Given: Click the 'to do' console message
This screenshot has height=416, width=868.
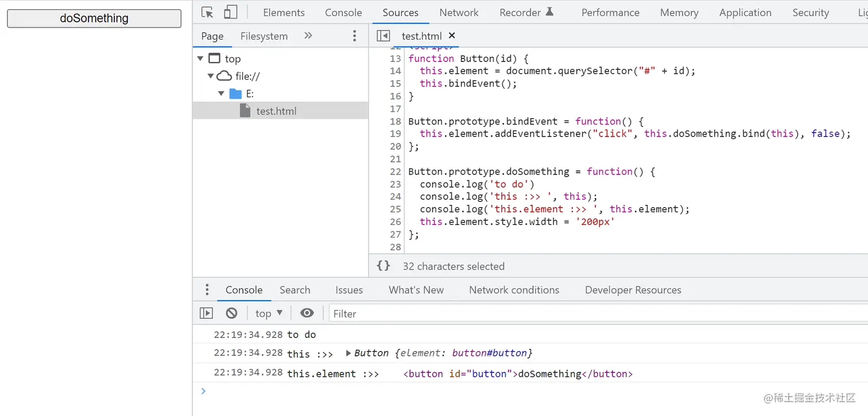Looking at the screenshot, I should [x=301, y=335].
